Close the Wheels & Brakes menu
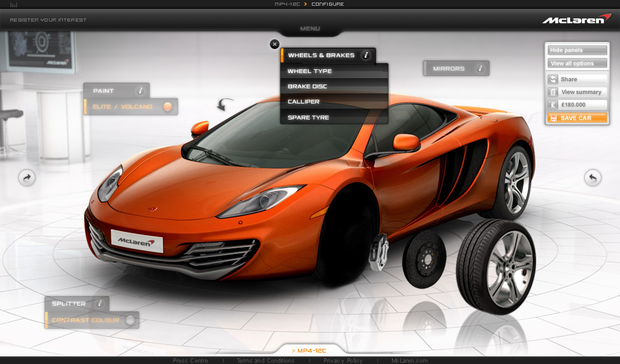The height and width of the screenshot is (364, 620). click(274, 44)
